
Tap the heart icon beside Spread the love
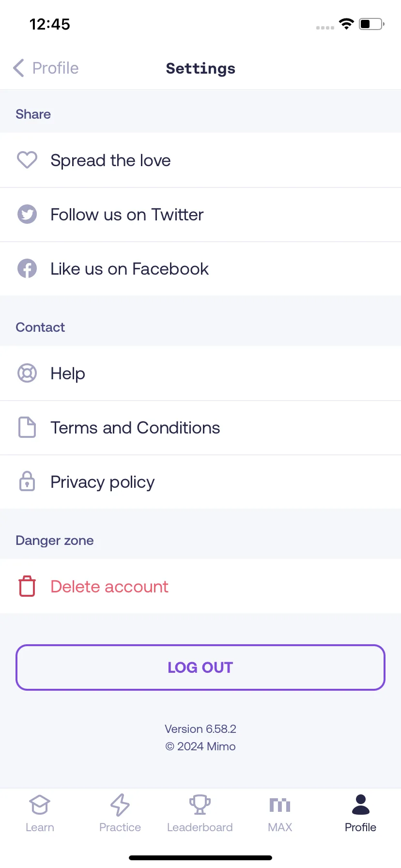pyautogui.click(x=27, y=160)
